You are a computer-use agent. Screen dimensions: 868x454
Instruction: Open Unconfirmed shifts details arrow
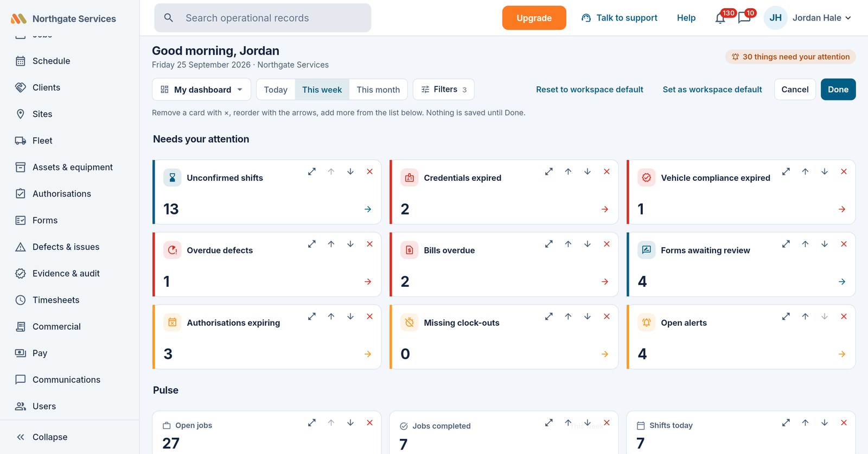368,209
